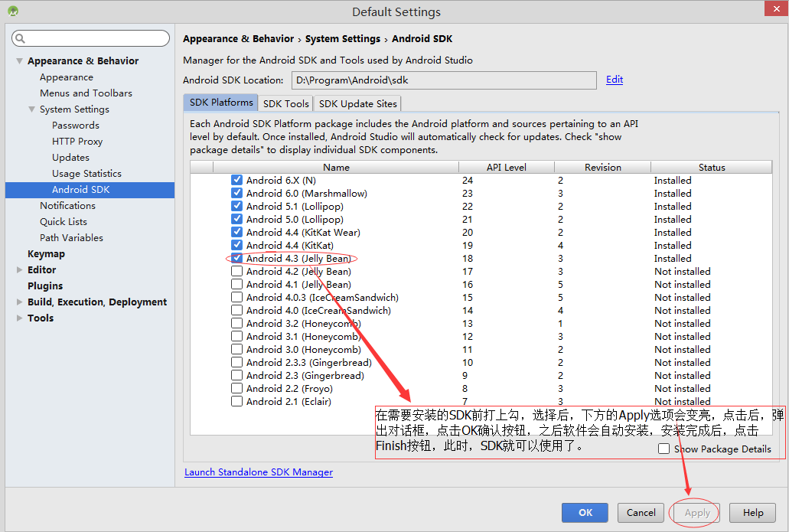
Task: Uncheck Android 6.0 (Marshmallow) platform
Action: [x=236, y=193]
